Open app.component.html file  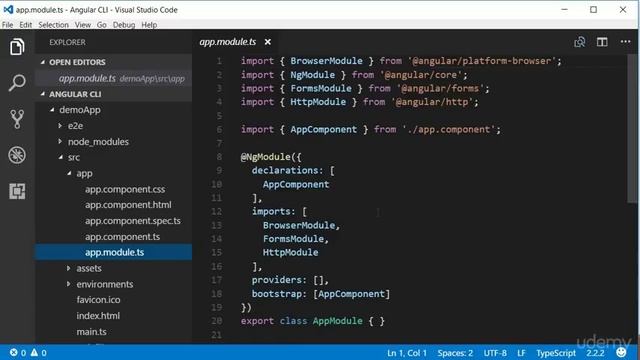(x=128, y=205)
